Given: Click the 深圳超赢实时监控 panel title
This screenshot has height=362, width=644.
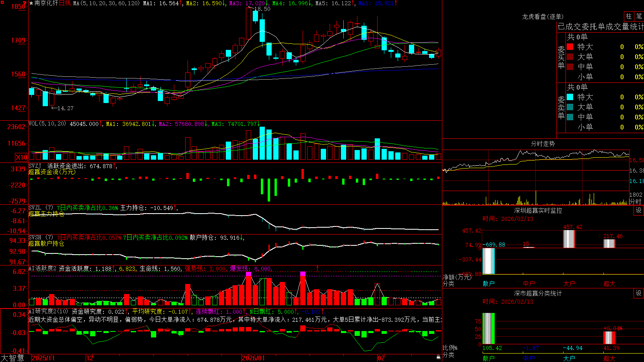Looking at the screenshot, I should coord(538,210).
